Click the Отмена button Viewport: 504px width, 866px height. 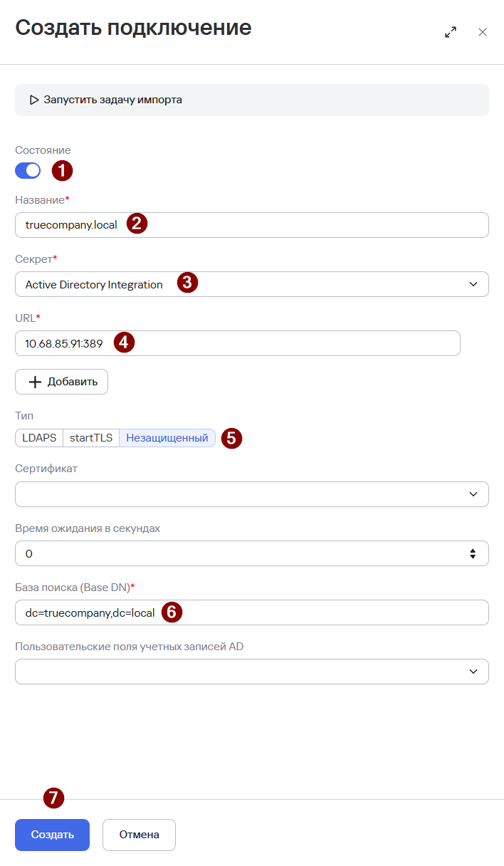pyautogui.click(x=139, y=835)
